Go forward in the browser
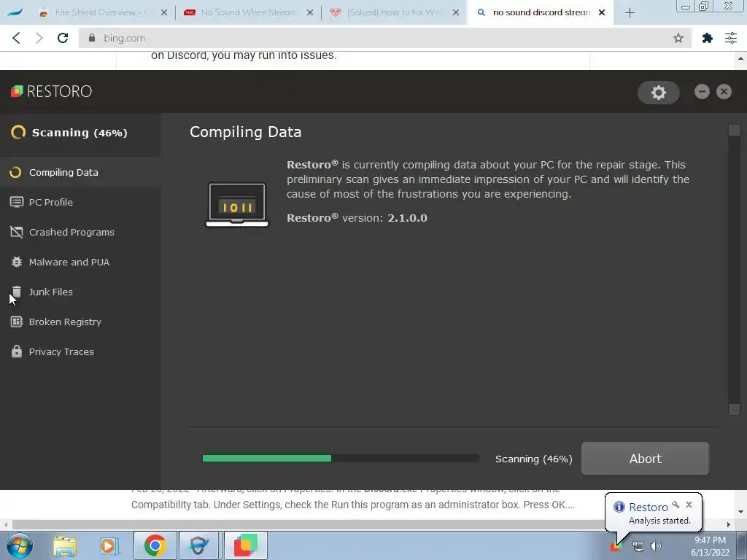Viewport: 747px width, 560px height. 39,38
